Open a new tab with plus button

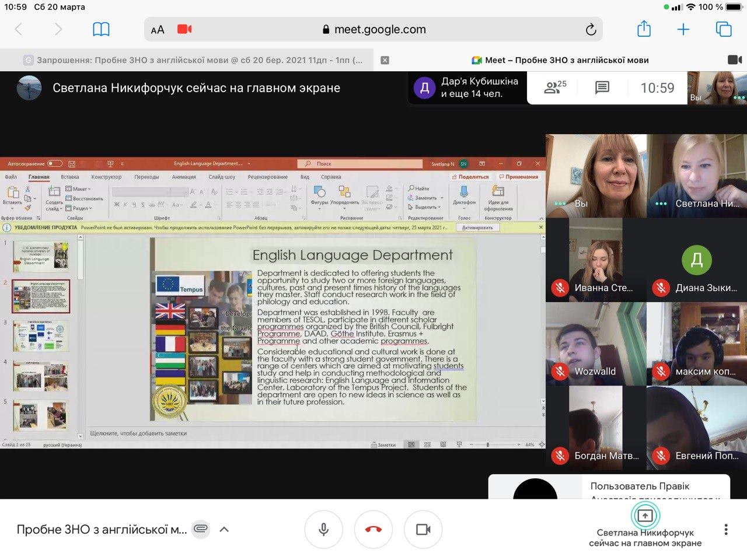pos(683,29)
